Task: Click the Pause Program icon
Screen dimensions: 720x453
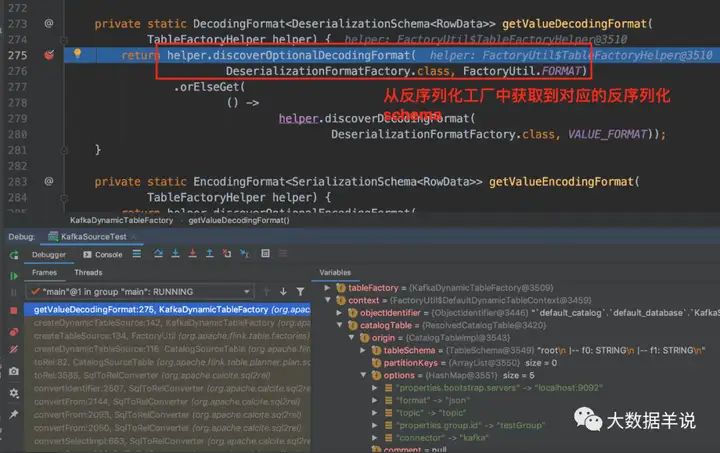Action: (x=14, y=292)
